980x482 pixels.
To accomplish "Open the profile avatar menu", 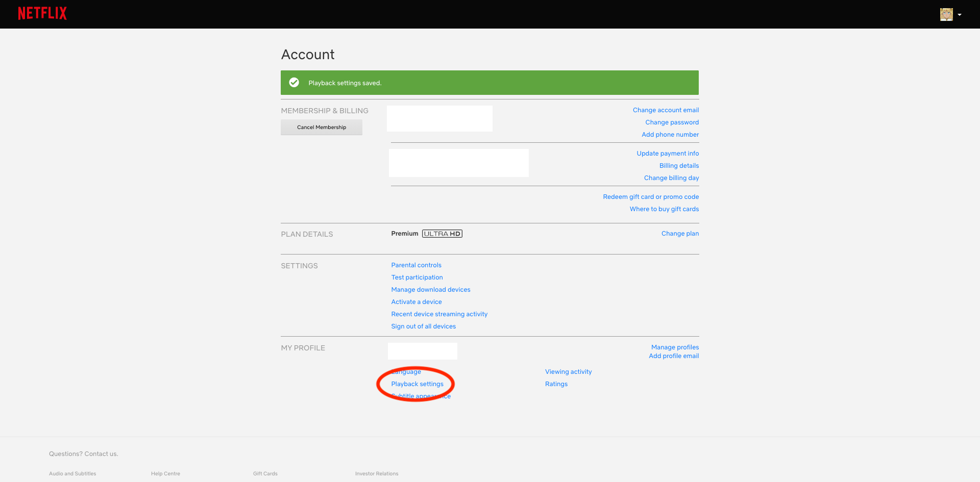I will coord(946,14).
